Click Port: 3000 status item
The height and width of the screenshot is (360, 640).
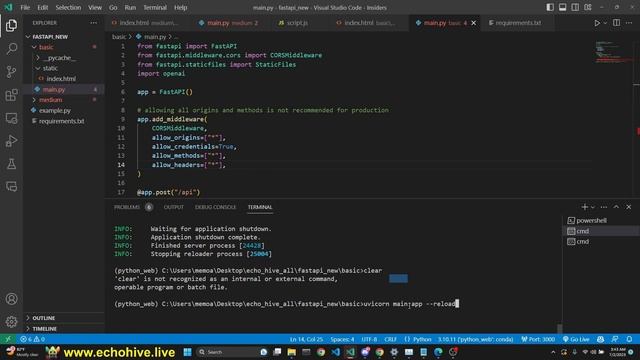pos(538,339)
